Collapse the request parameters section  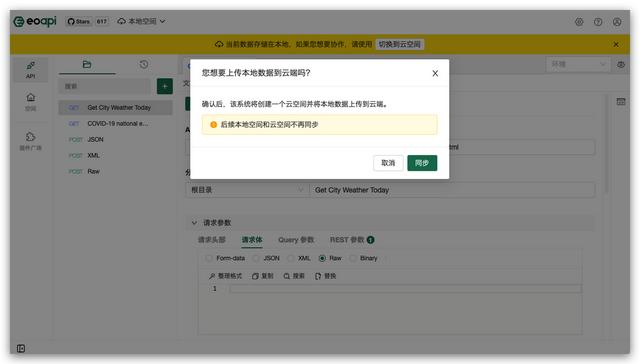(x=194, y=222)
